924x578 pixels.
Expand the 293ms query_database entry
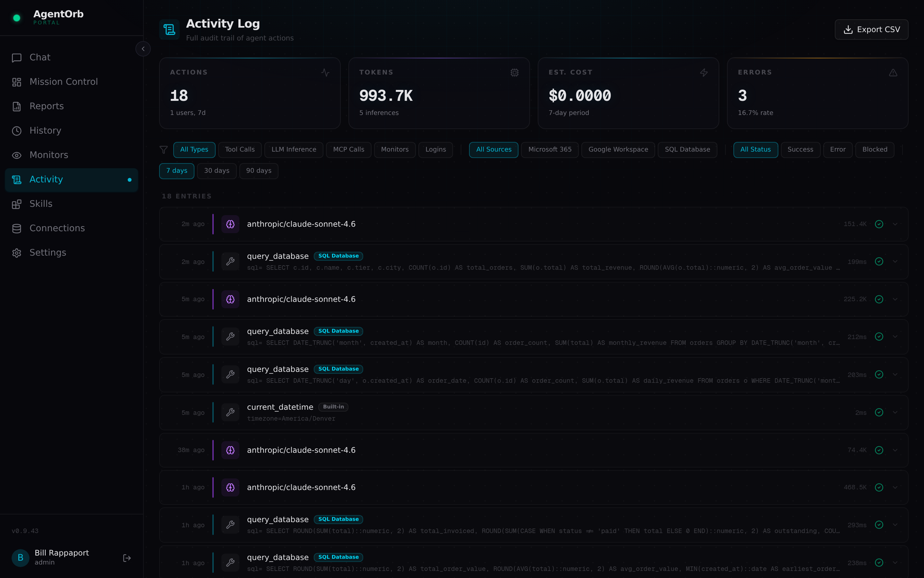(895, 525)
